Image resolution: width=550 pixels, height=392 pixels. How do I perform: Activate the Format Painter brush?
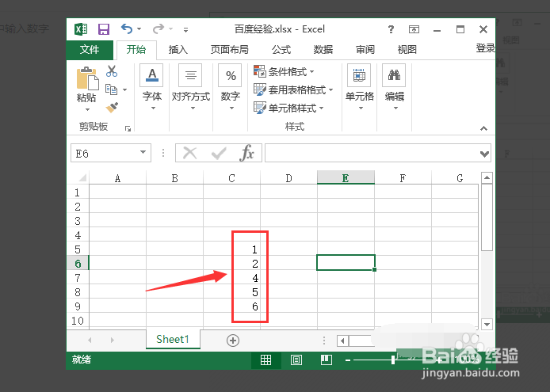(x=112, y=107)
